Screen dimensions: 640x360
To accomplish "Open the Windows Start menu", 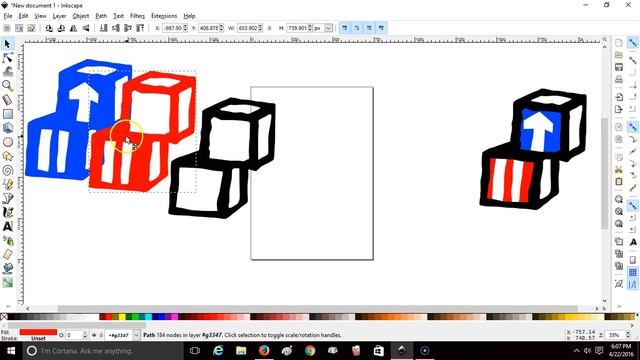I will pyautogui.click(x=11, y=351).
